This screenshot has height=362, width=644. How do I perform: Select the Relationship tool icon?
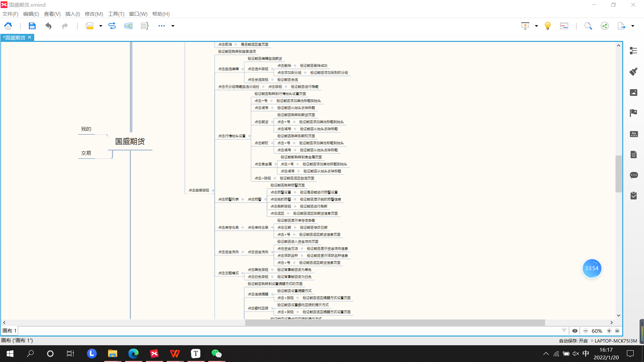click(112, 26)
